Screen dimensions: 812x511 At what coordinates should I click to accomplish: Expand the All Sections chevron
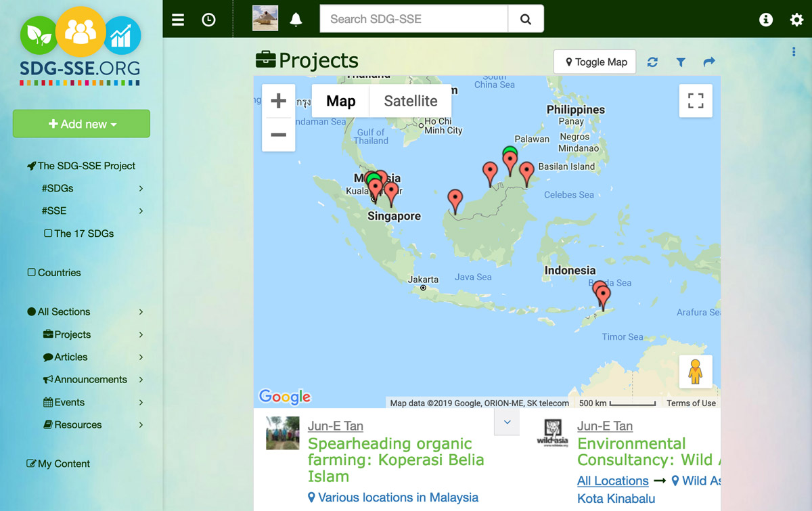141,312
